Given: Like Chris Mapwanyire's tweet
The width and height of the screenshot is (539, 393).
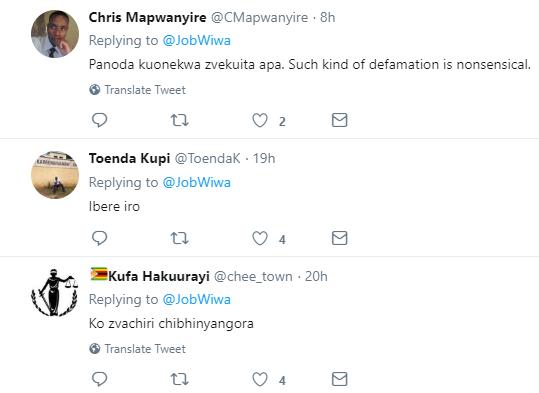Looking at the screenshot, I should [260, 120].
